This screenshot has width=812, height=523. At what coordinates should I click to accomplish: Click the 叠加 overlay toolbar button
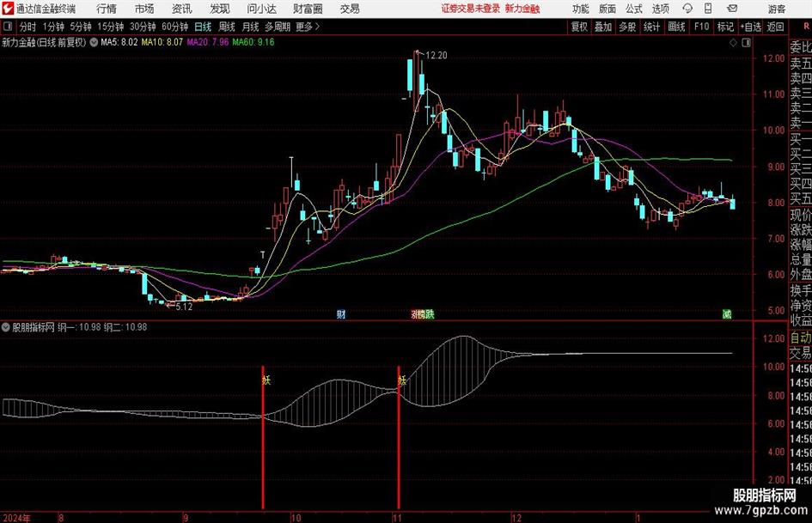(x=603, y=27)
